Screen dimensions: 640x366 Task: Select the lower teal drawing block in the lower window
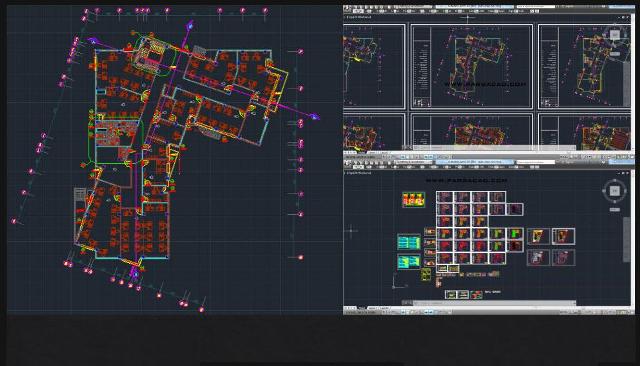point(409,262)
